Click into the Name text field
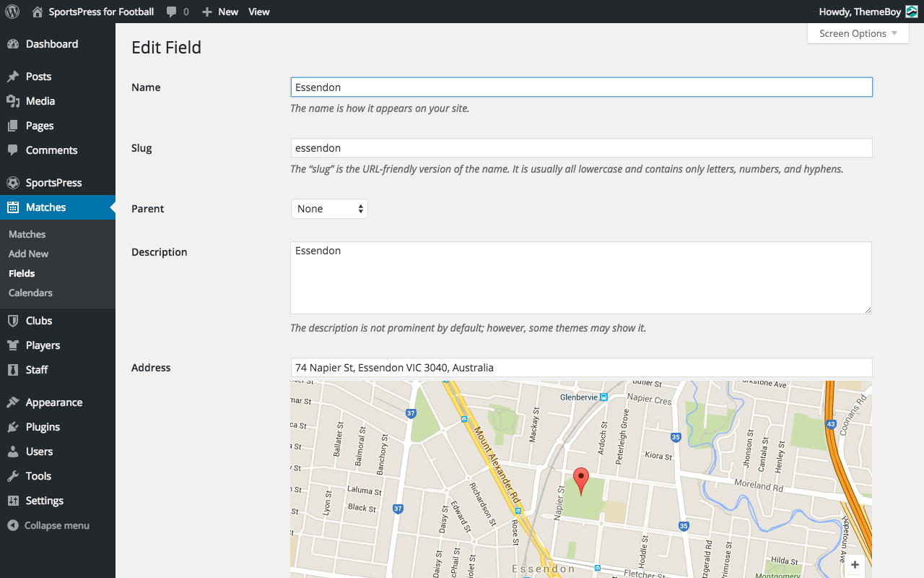Viewport: 924px width, 578px height. click(x=581, y=87)
